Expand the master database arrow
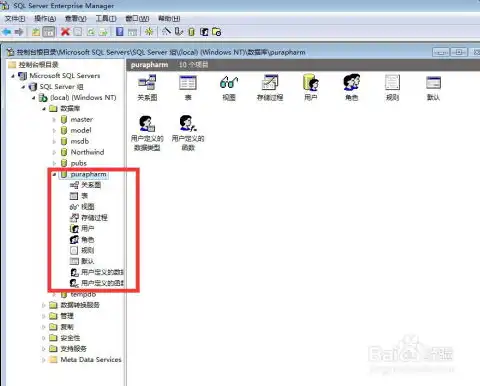Image resolution: width=480 pixels, height=386 pixels. tap(54, 120)
